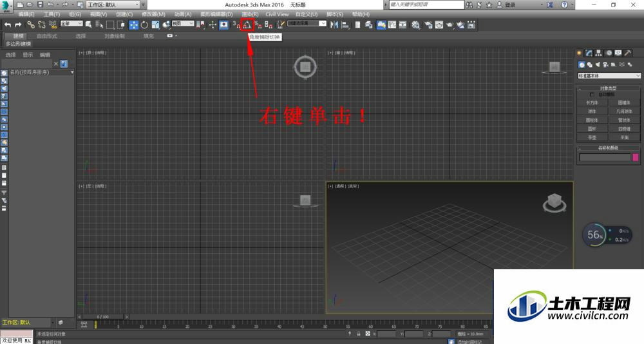This screenshot has width=644, height=344.
Task: Open the Civil View menu
Action: tap(277, 14)
